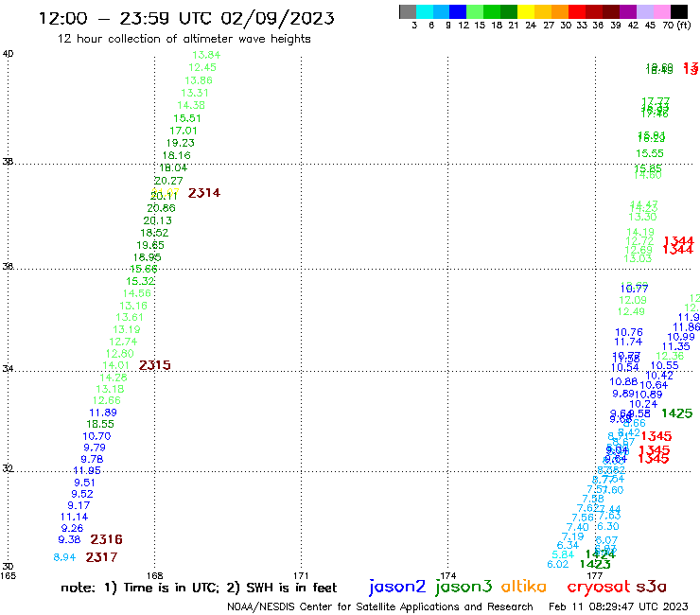Click the green time stamp 1425
This screenshot has width=700, height=615.
pos(676,413)
